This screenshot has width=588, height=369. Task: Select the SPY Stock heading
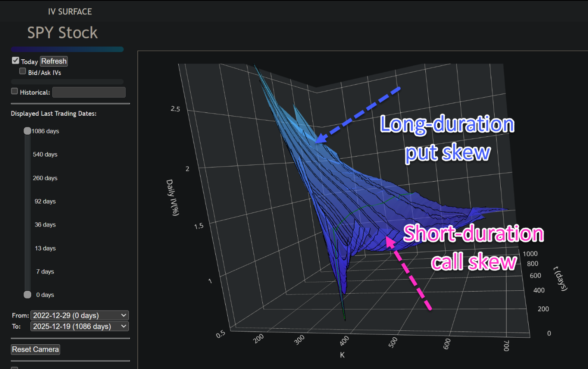62,33
